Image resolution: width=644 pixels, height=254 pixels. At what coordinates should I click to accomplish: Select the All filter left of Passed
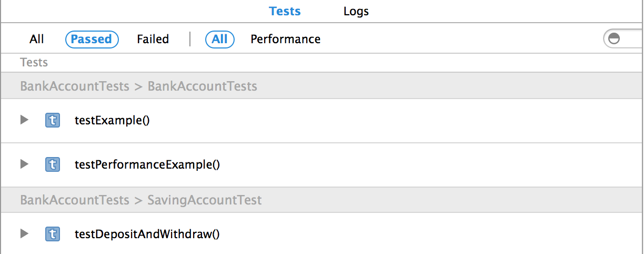[37, 39]
